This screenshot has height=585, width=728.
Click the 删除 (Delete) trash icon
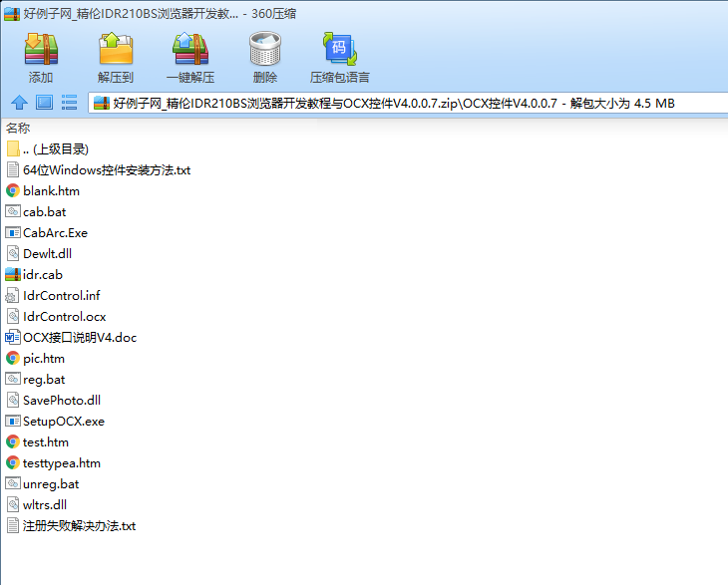(265, 49)
